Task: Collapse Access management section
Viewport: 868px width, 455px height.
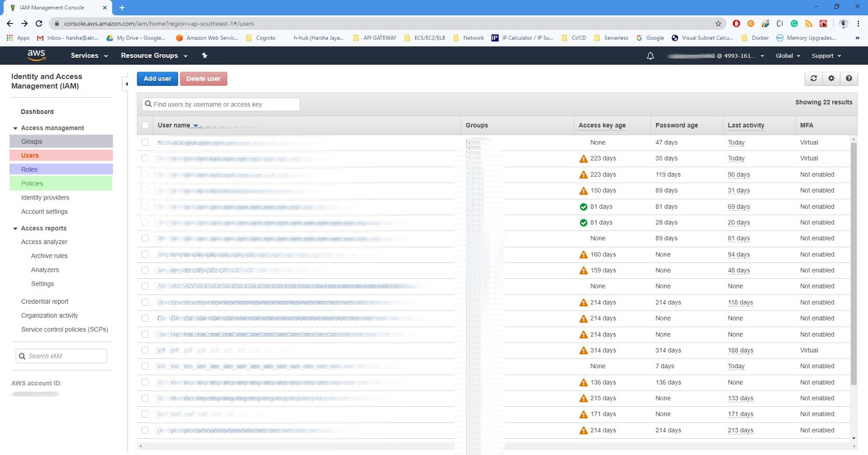Action: pos(15,128)
